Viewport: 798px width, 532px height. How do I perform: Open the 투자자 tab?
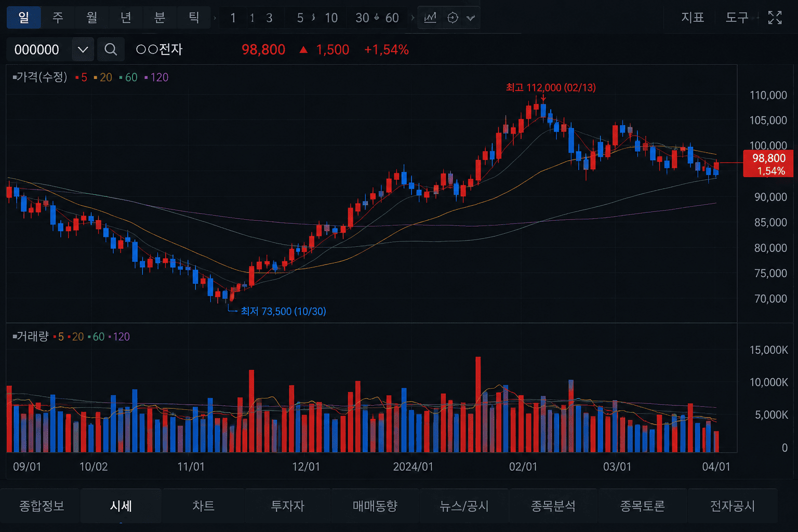[x=287, y=506]
